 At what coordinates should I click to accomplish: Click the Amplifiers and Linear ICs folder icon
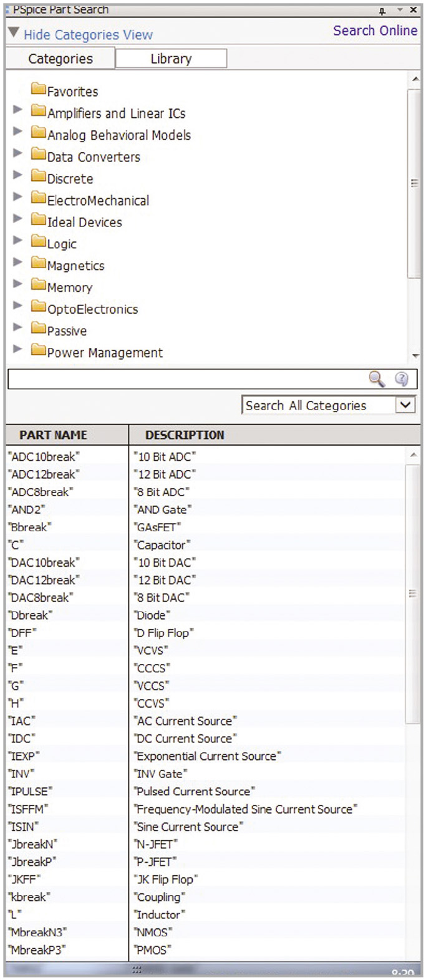coord(39,111)
